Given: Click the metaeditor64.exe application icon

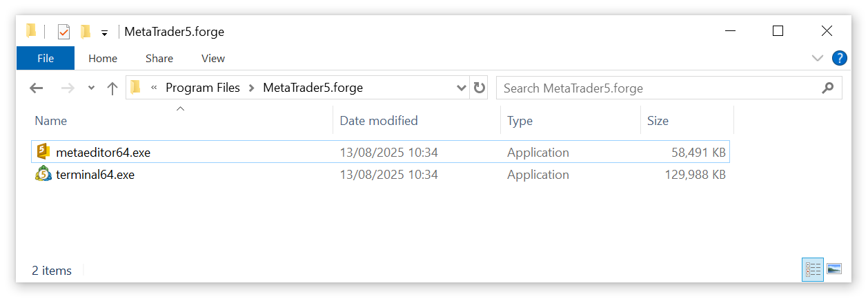Looking at the screenshot, I should [x=43, y=152].
